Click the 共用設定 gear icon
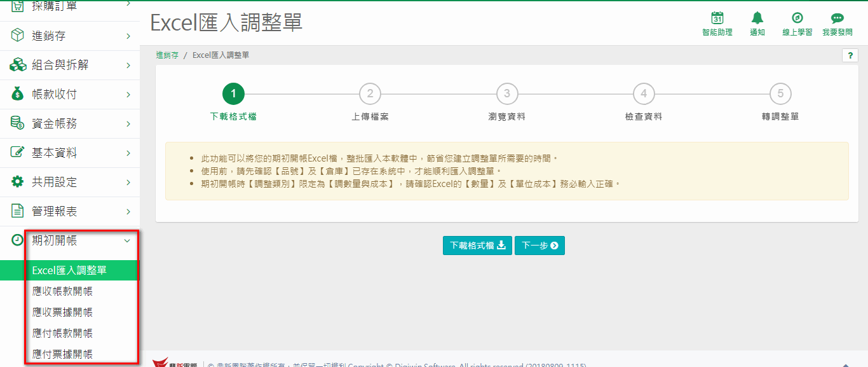This screenshot has height=367, width=868. tap(18, 182)
